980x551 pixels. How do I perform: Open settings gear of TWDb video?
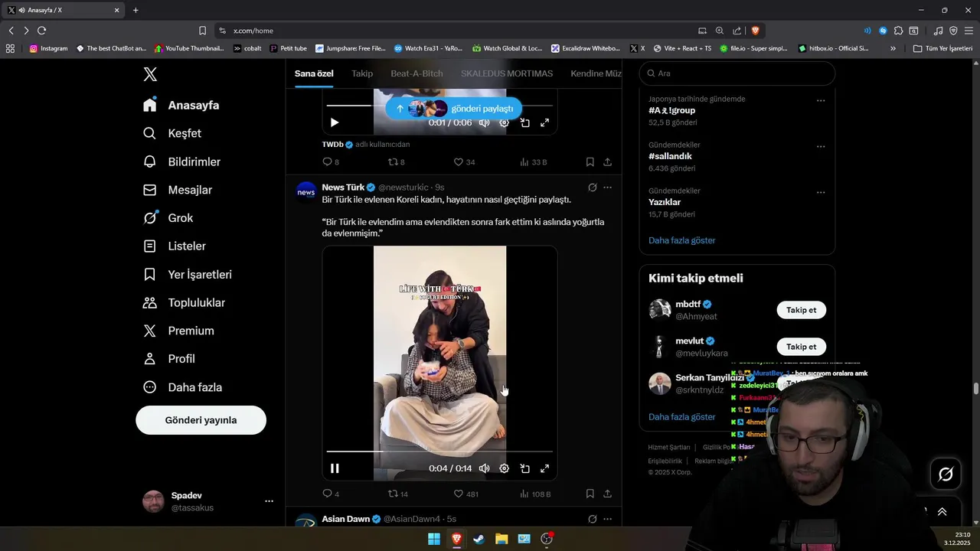504,122
